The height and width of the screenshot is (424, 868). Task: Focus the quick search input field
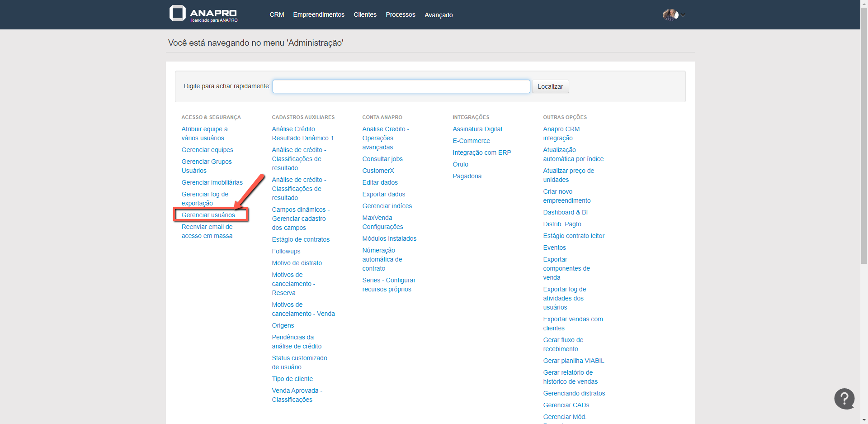coord(401,86)
